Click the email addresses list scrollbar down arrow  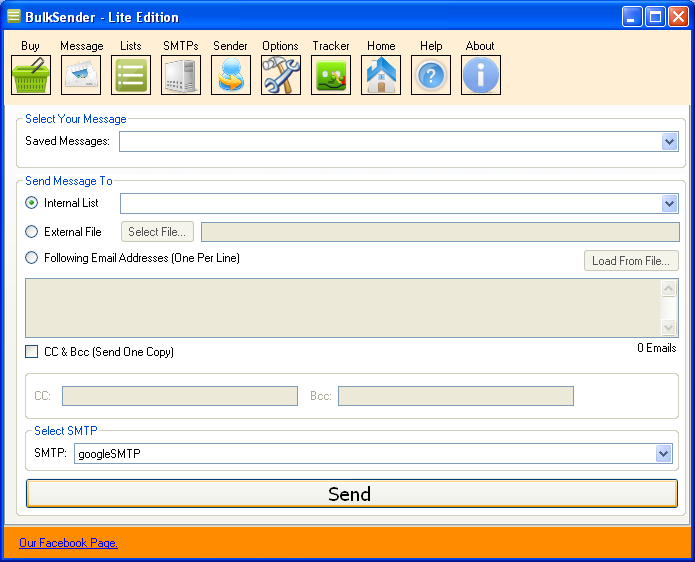(x=669, y=327)
